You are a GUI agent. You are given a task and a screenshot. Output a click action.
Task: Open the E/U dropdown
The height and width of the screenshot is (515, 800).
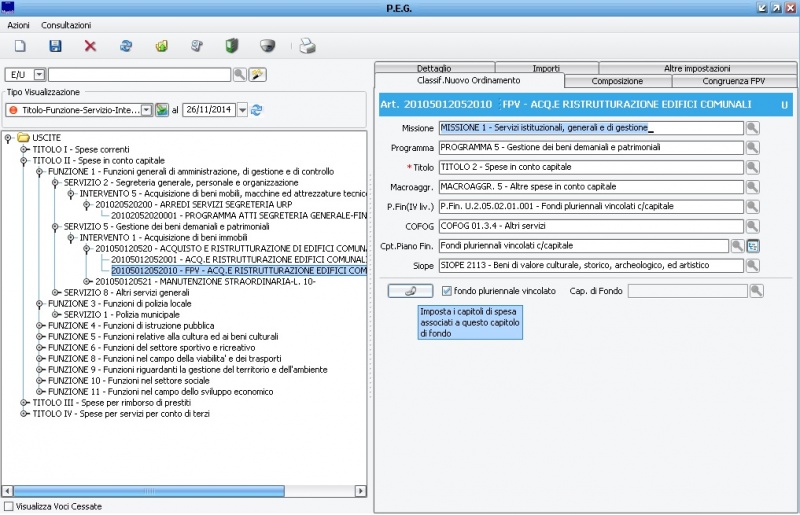(40, 75)
